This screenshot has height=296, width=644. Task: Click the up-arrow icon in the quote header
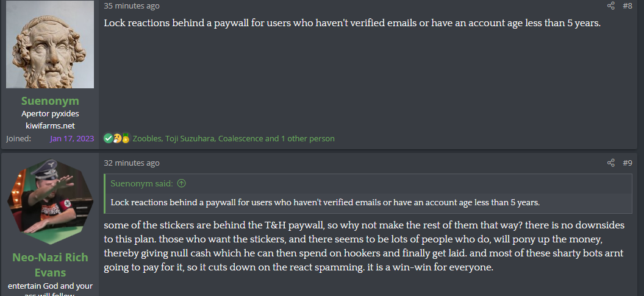point(181,183)
